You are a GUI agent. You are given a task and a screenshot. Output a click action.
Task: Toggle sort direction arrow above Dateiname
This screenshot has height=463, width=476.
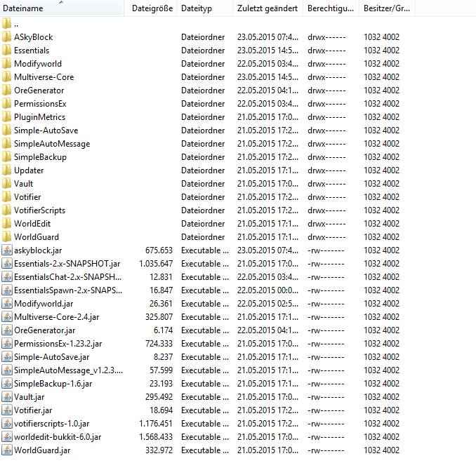point(61,2)
